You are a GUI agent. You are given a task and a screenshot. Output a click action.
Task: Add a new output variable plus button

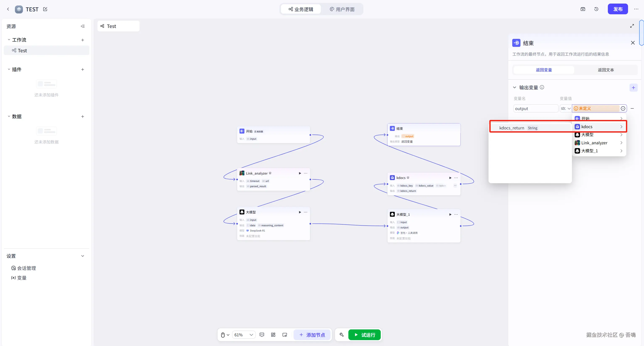coord(633,88)
